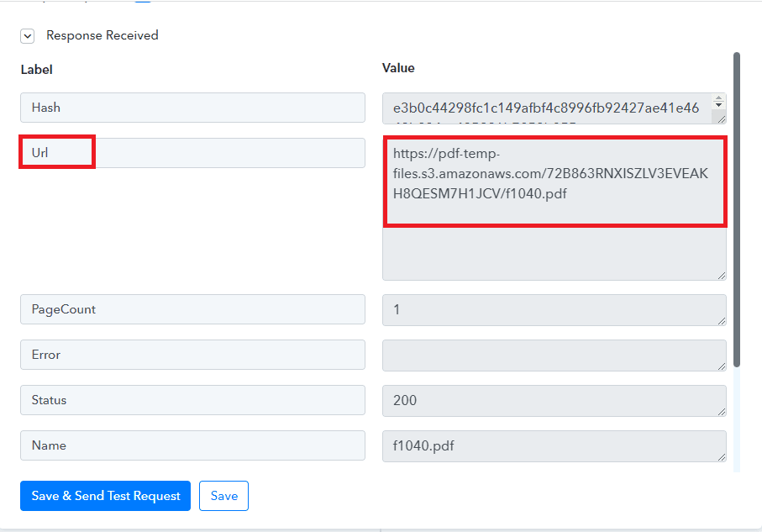Click the Status value showing 200
Screen dimensions: 762x532
coord(550,400)
